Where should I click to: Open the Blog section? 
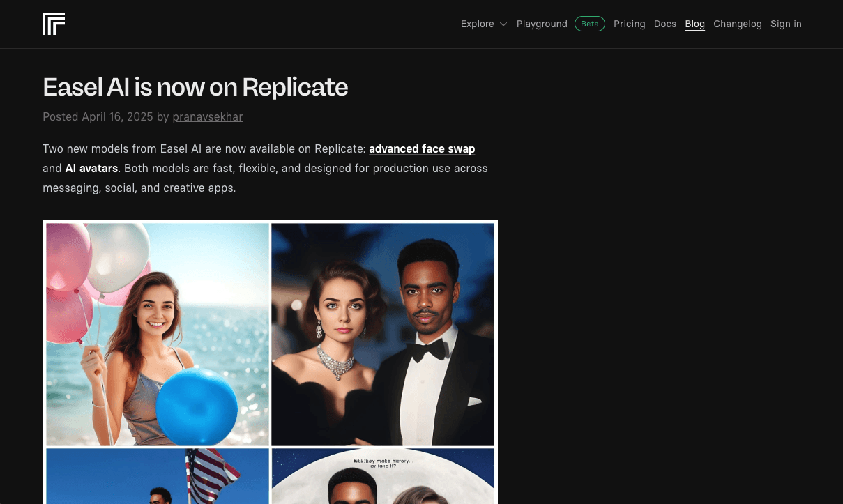pyautogui.click(x=694, y=24)
